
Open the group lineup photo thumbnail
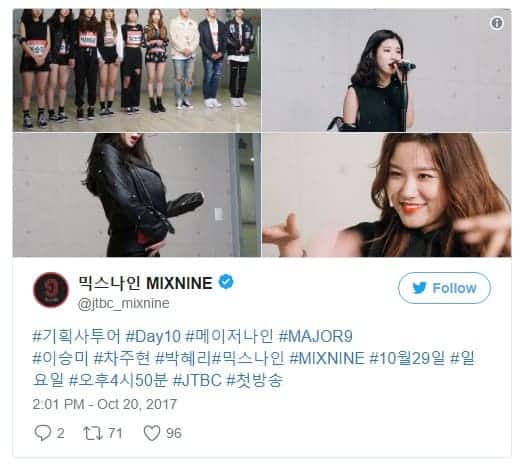137,70
